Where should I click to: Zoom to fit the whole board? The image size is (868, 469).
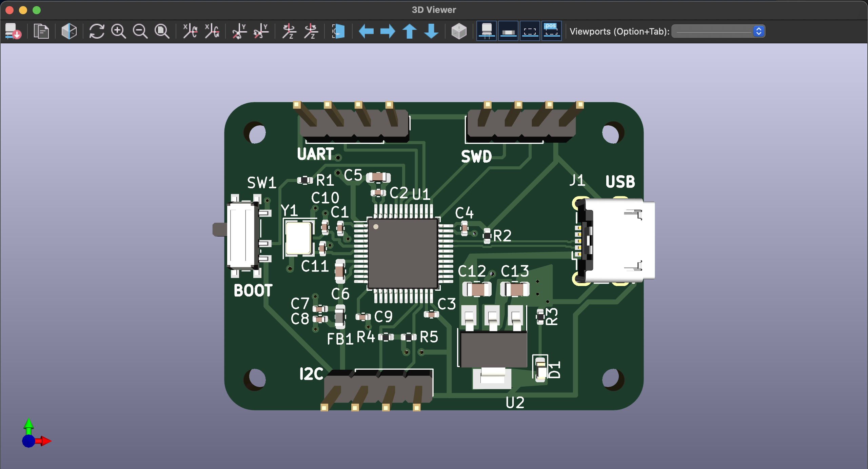162,31
